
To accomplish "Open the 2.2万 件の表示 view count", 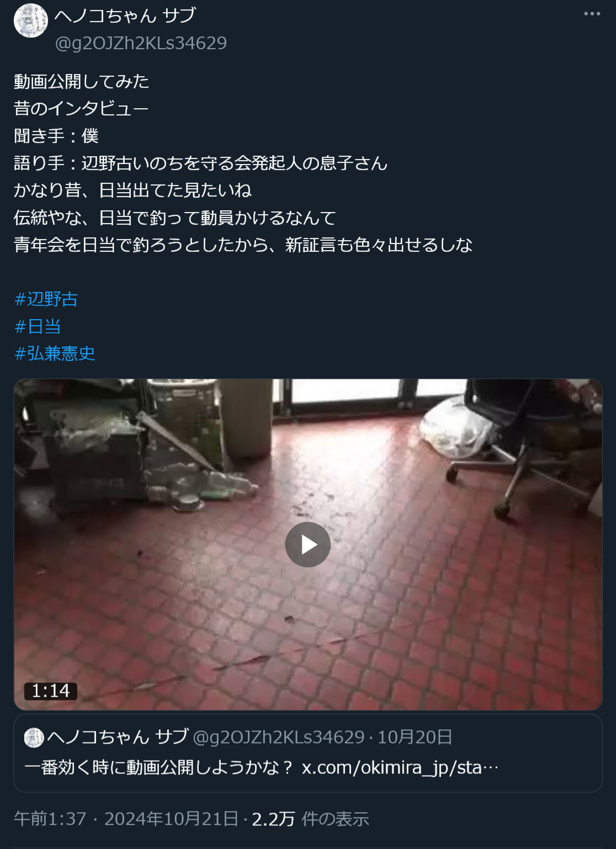I will coord(310,819).
